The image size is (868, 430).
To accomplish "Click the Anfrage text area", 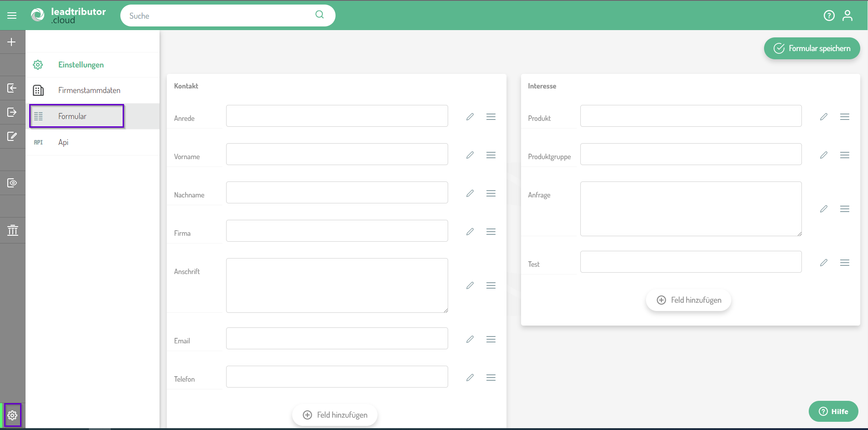I will [691, 209].
